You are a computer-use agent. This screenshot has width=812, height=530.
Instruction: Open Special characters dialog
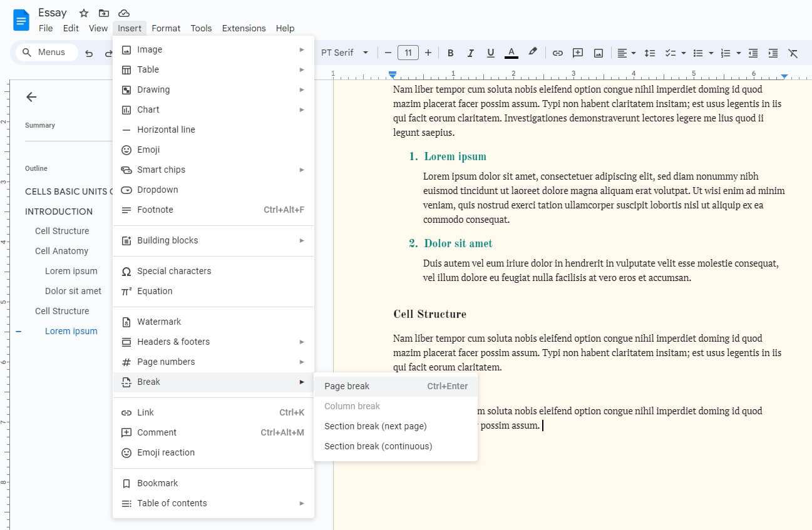tap(213, 271)
